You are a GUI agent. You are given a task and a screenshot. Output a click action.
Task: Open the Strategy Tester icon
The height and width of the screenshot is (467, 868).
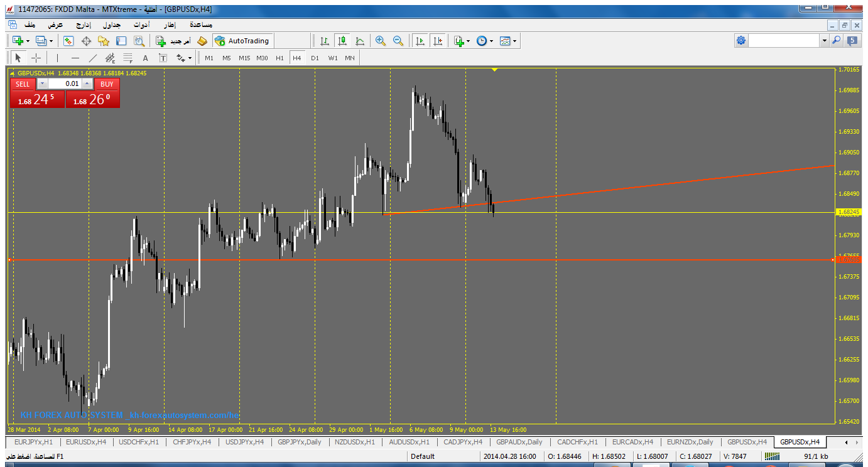139,41
